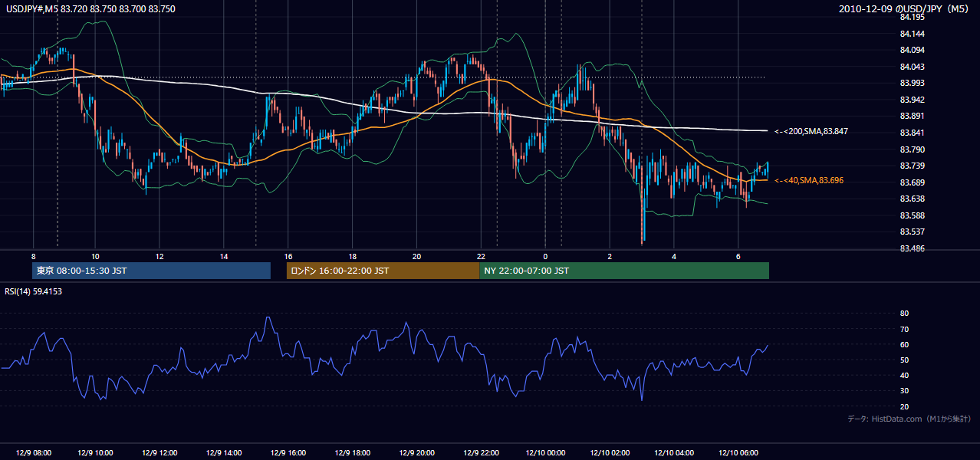Click hour tick 16 under the price chart
980x460 pixels.
[x=288, y=256]
